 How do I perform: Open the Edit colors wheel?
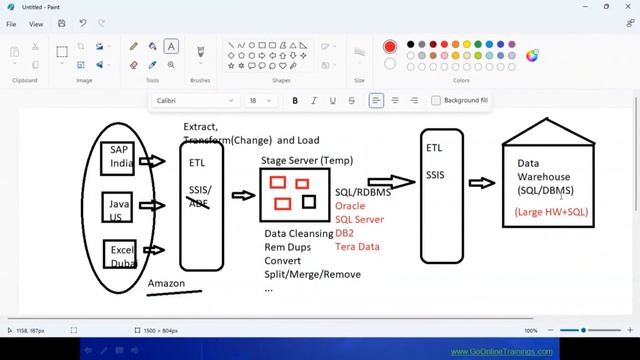532,55
